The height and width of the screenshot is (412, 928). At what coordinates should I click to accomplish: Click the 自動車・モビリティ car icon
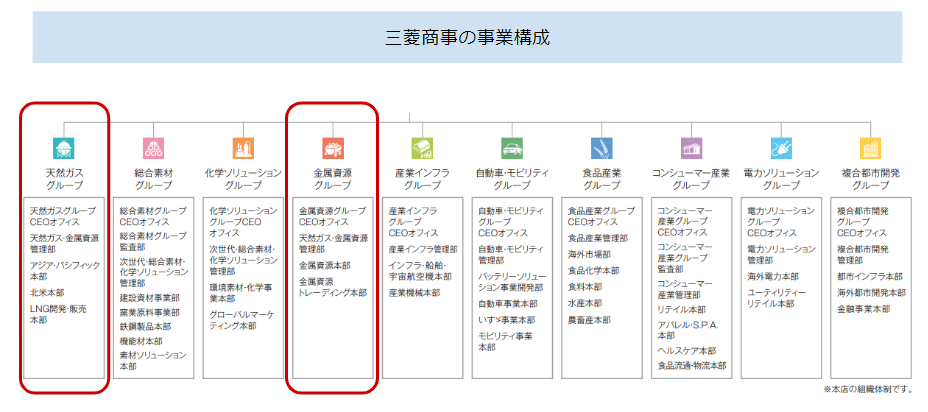point(512,148)
